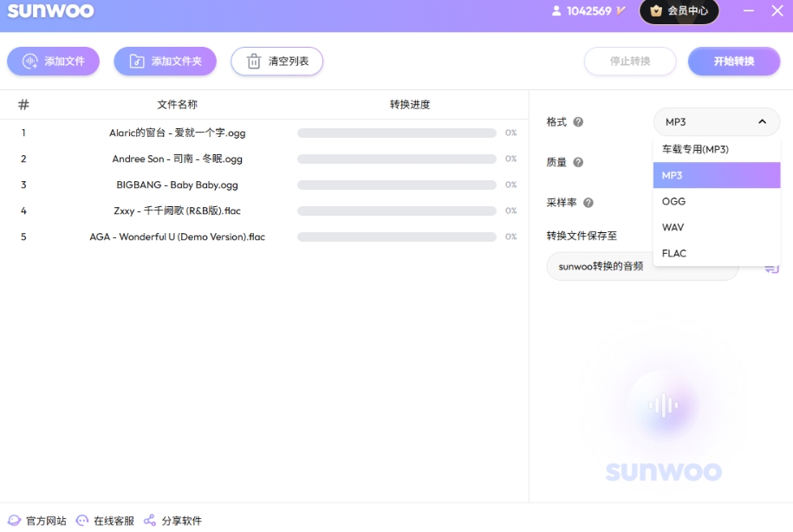Screen dimensions: 793x532
Task: Open the 会员中心 member center
Action: 679,10
